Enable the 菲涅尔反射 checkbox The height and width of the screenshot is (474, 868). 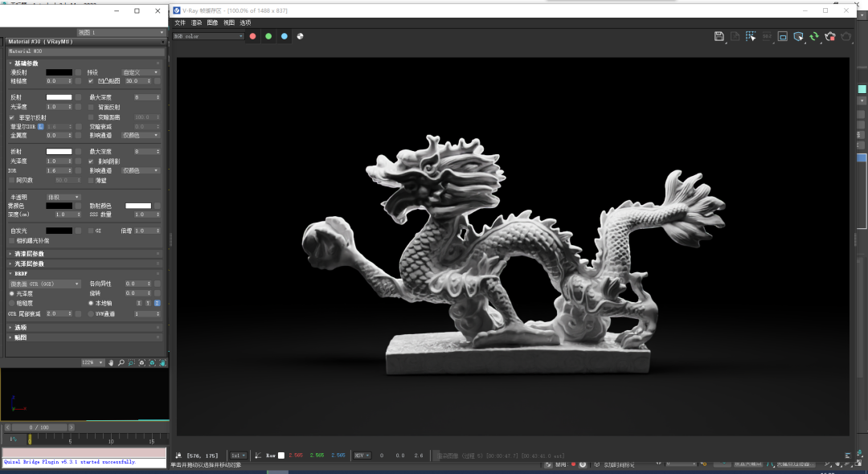tap(12, 117)
